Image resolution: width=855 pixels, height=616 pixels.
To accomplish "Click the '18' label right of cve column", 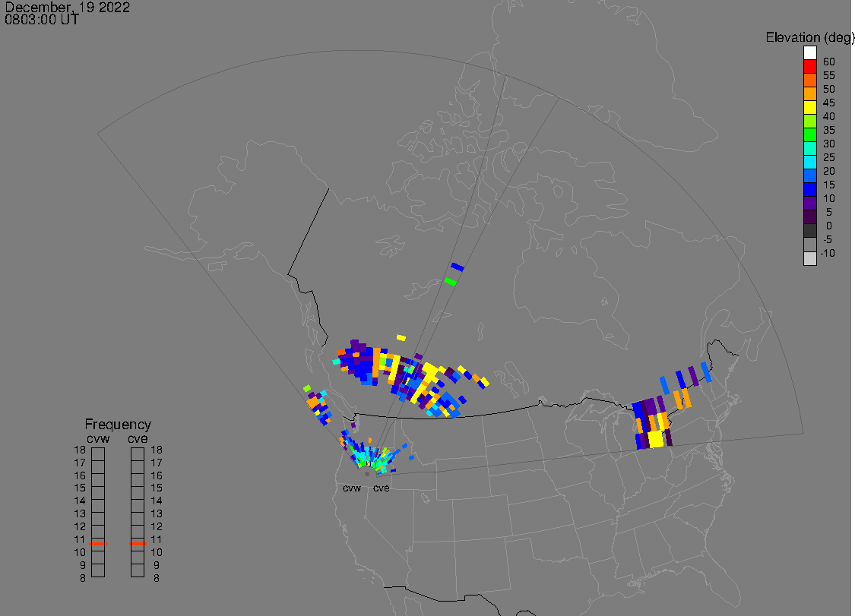I will [157, 450].
